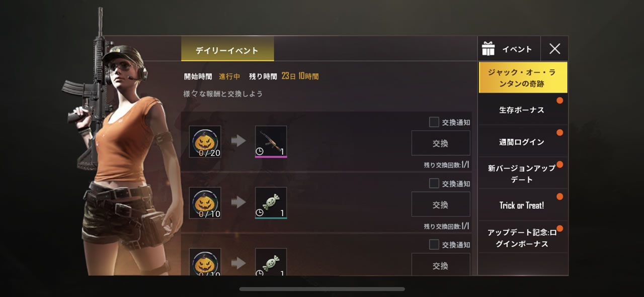Tap the pumpkin token icon requiring 20
The width and height of the screenshot is (644, 297).
tap(205, 142)
